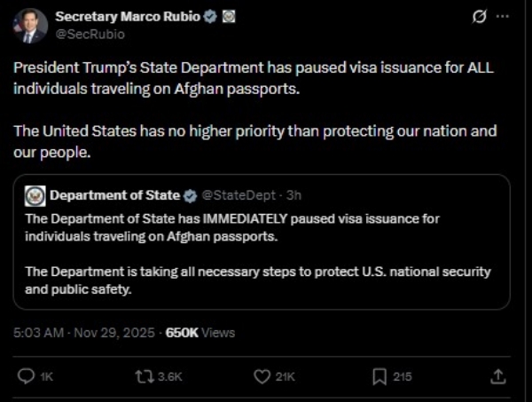Screen dimensions: 532x402
Task: Click the verified badge beside Department of State
Action: tap(189, 195)
